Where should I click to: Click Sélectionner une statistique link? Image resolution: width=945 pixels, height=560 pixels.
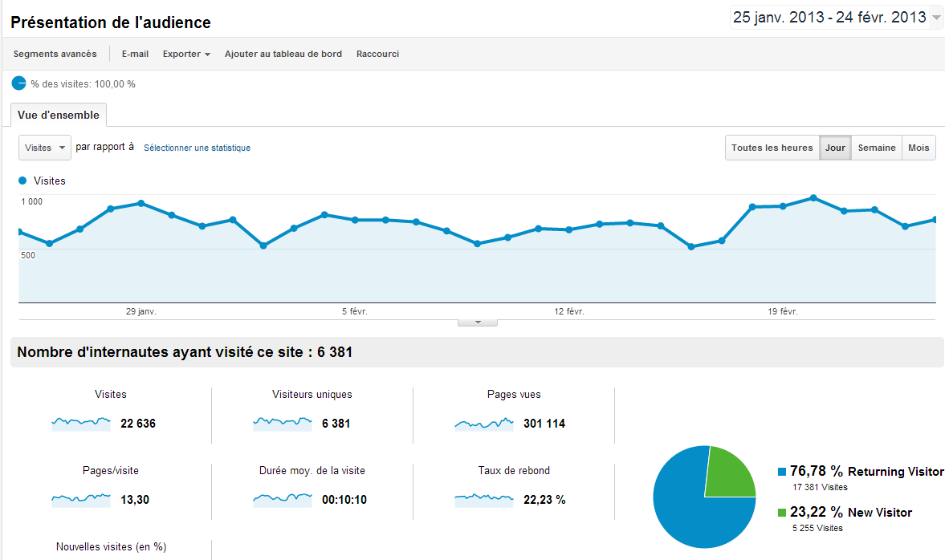(x=197, y=148)
